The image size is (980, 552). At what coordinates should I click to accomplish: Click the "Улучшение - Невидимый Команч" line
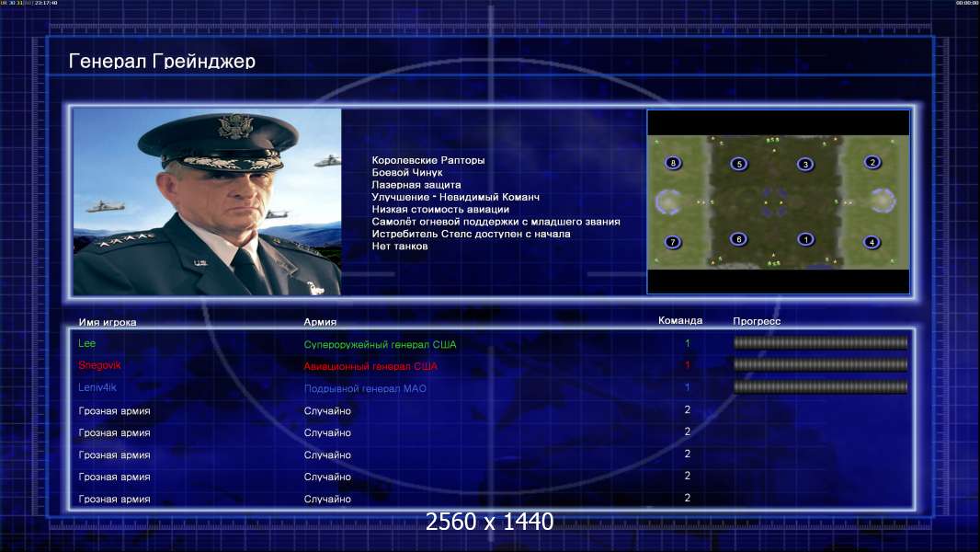pyautogui.click(x=455, y=197)
